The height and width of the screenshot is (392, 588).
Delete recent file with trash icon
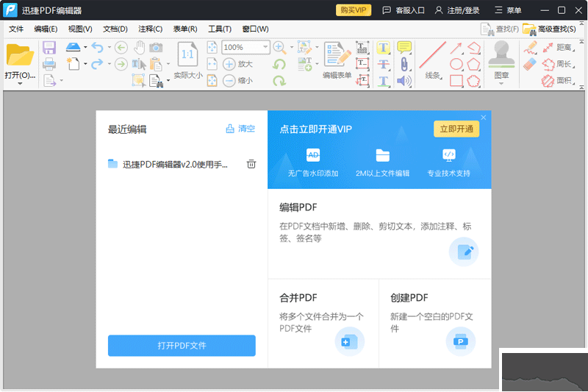point(251,164)
